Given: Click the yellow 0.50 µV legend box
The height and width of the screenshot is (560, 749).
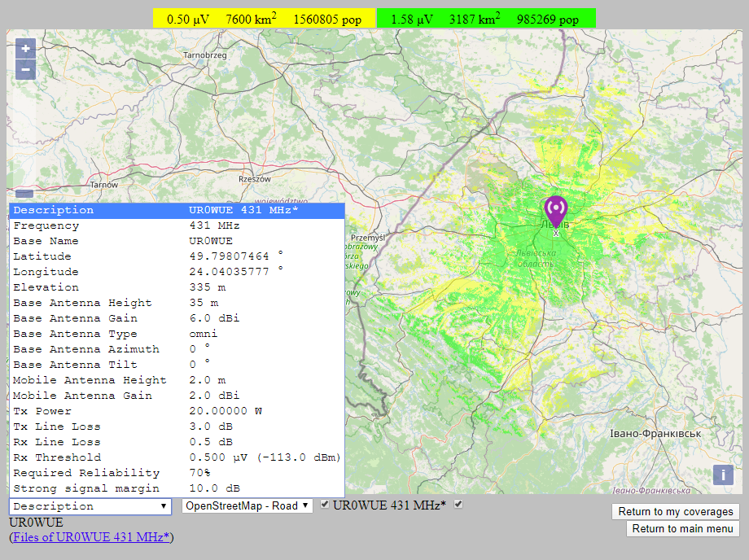Looking at the screenshot, I should 264,19.
